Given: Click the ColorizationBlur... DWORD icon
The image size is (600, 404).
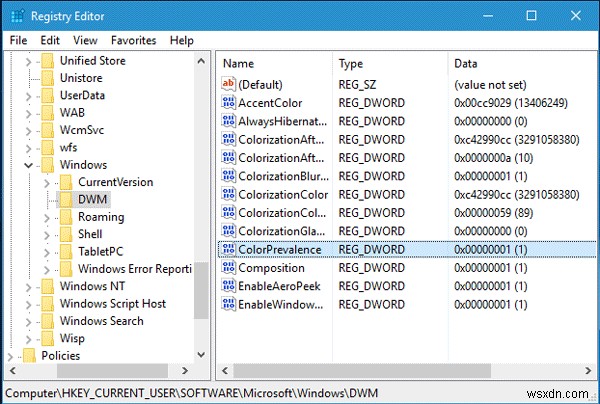Looking at the screenshot, I should (x=228, y=176).
